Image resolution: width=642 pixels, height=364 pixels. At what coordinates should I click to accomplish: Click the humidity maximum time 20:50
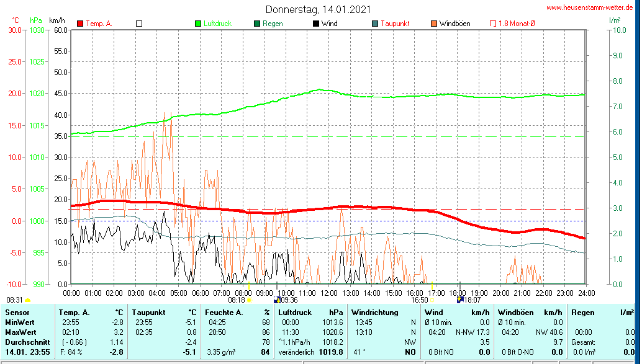[217, 332]
